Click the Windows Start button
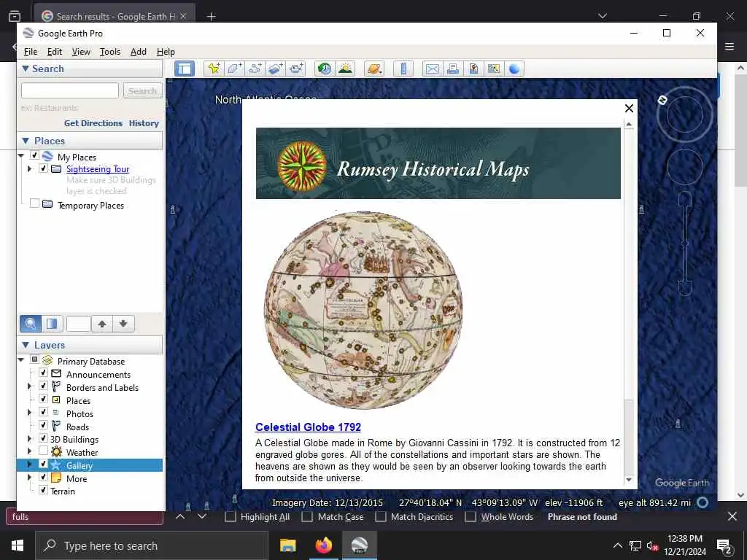747x560 pixels. (18, 545)
